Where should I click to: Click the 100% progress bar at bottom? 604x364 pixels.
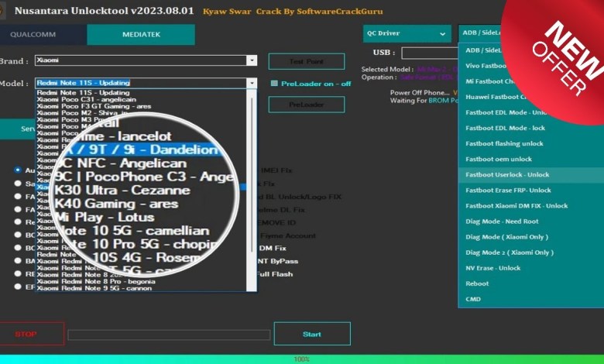tap(302, 359)
